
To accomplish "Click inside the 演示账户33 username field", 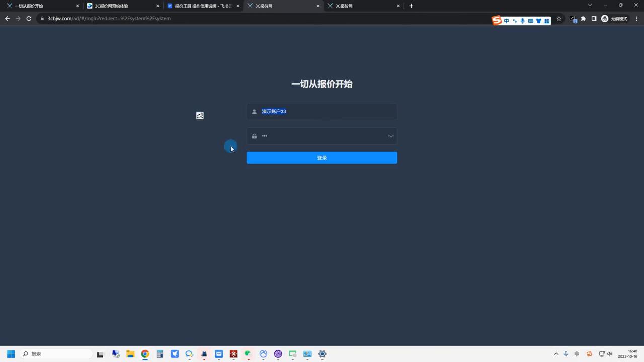I will (322, 111).
